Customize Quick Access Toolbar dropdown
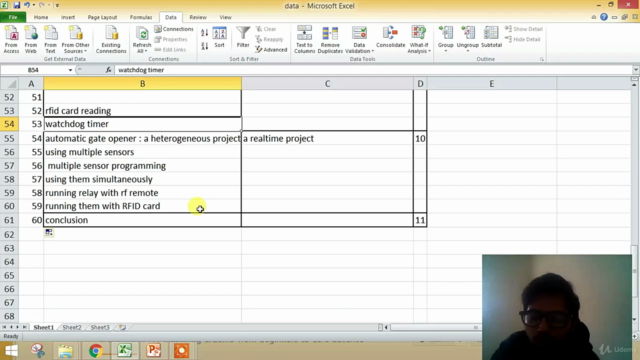Viewport: 640px width, 360px height. click(x=57, y=5)
